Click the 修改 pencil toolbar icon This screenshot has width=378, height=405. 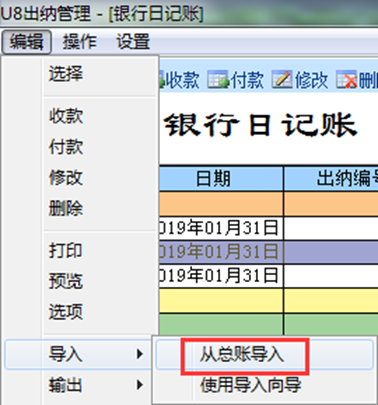coord(282,80)
